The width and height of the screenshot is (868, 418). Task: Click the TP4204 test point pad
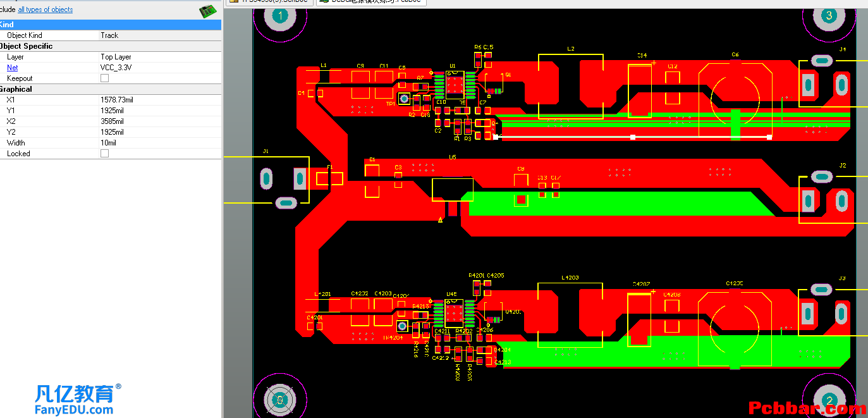[402, 326]
